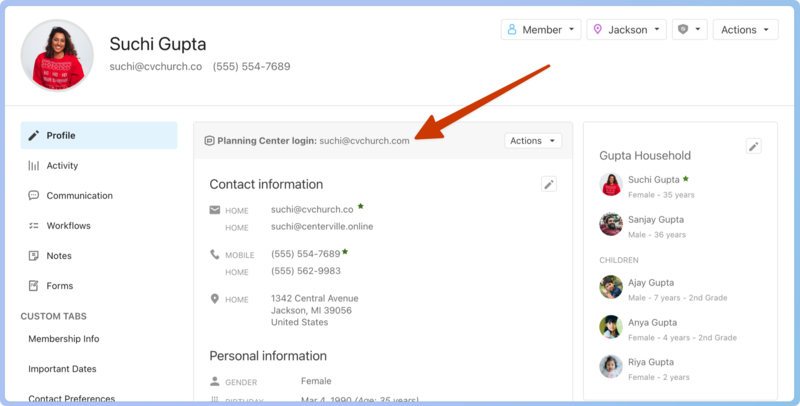Open the top-right Actions dropdown
Screen dimensions: 800x406
point(745,30)
